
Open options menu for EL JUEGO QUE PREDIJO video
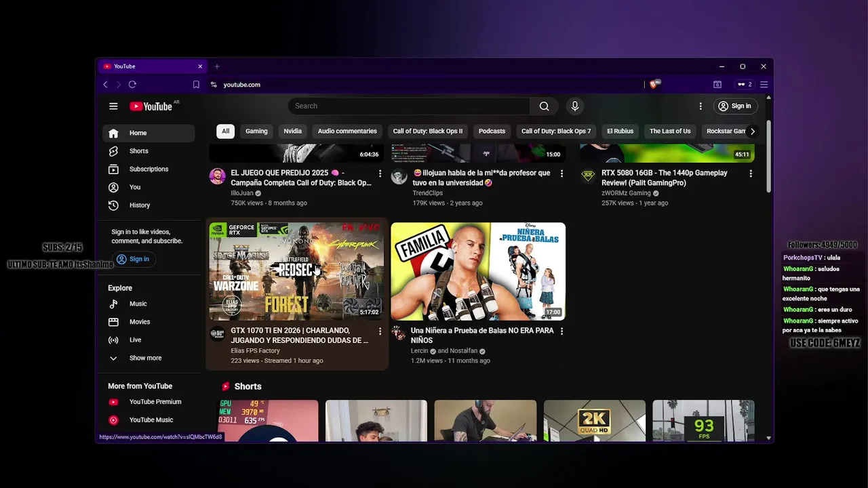coord(380,174)
